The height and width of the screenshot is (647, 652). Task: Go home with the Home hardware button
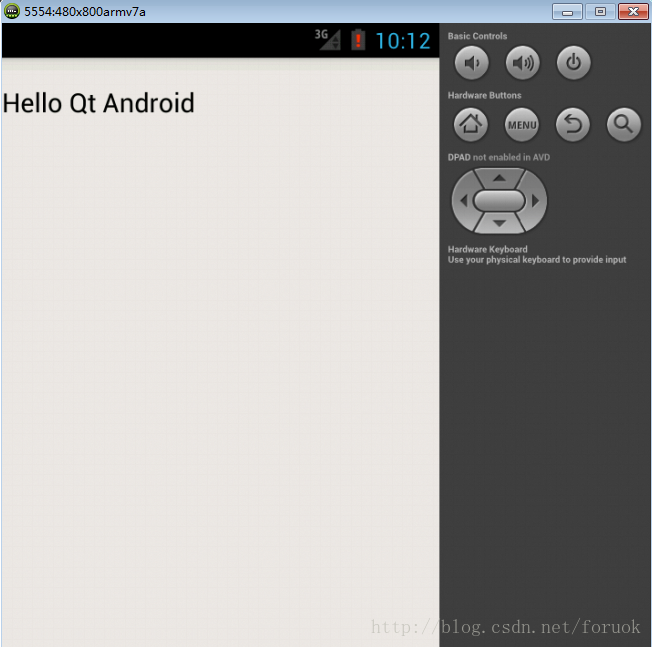point(471,124)
